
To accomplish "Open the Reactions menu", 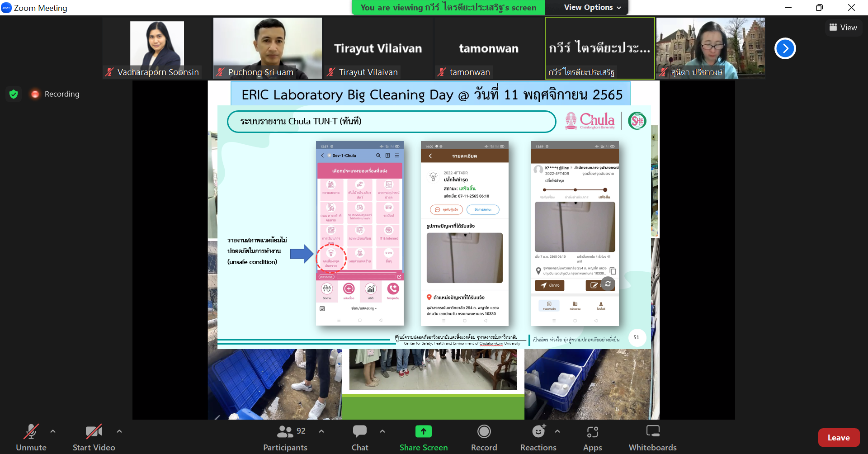I will [x=538, y=437].
